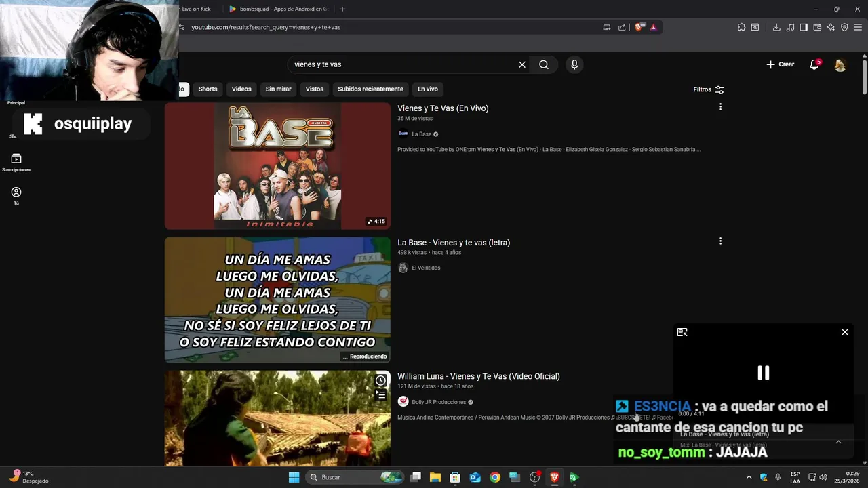Select the Shorts filter chip
Viewport: 868px width, 488px height.
pos(208,89)
